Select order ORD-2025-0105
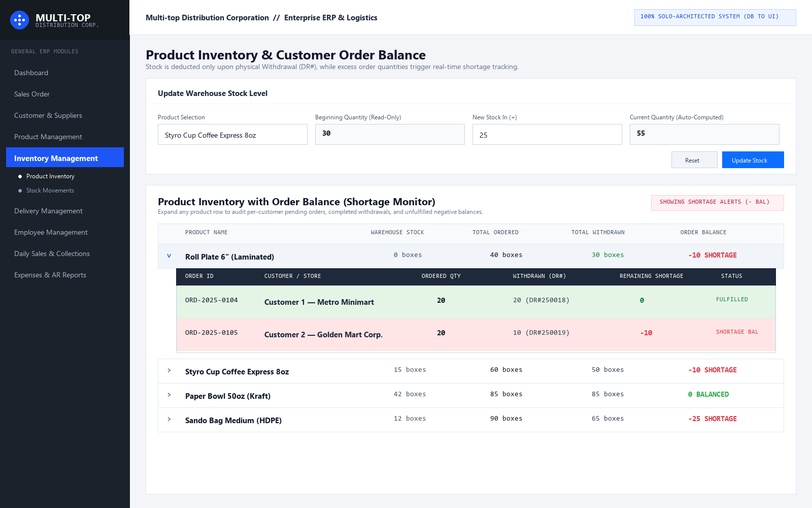The height and width of the screenshot is (508, 812). 212,333
